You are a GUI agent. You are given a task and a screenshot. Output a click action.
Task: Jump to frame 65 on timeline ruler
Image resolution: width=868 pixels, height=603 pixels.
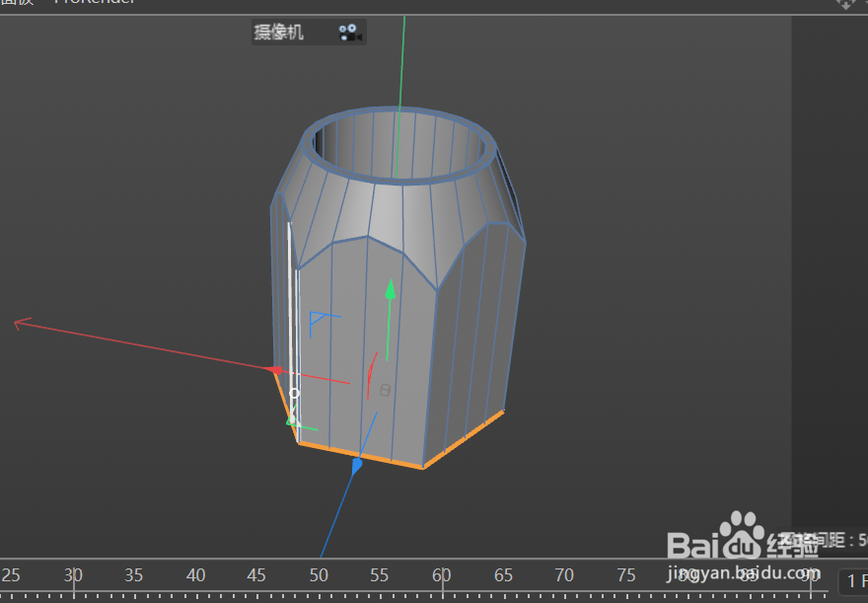503,575
